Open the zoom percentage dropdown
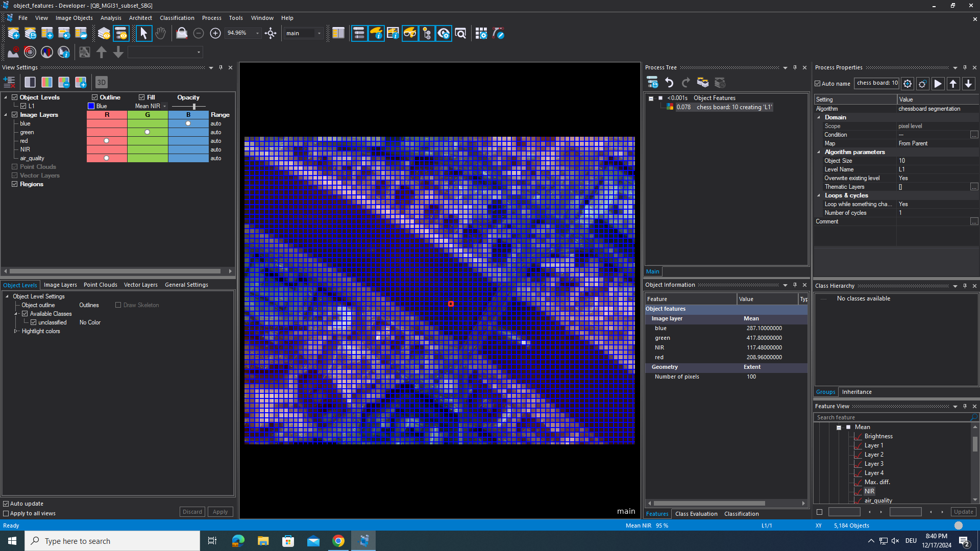This screenshot has width=980, height=551. pyautogui.click(x=257, y=34)
